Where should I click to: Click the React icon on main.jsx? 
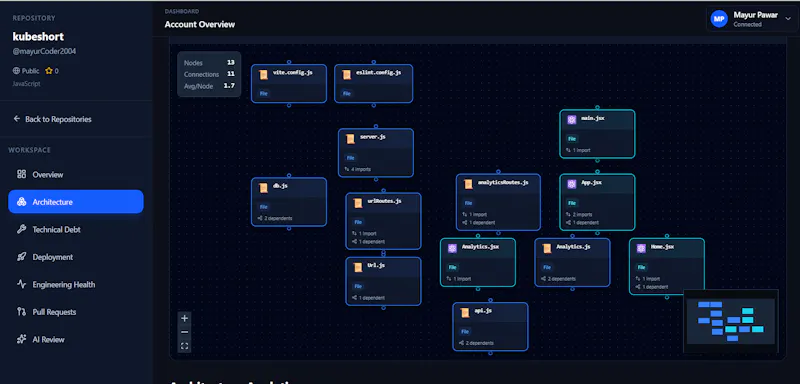(x=571, y=120)
